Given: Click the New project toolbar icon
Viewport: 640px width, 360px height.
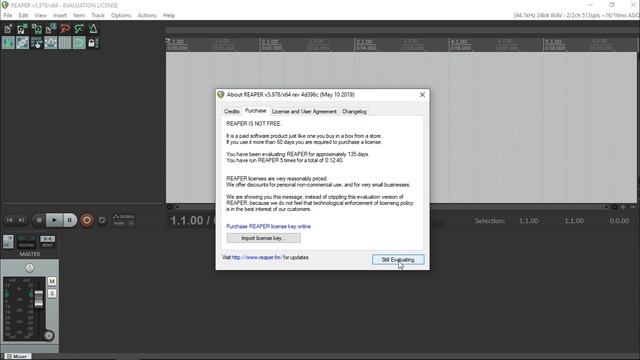Looking at the screenshot, I should click(8, 29).
